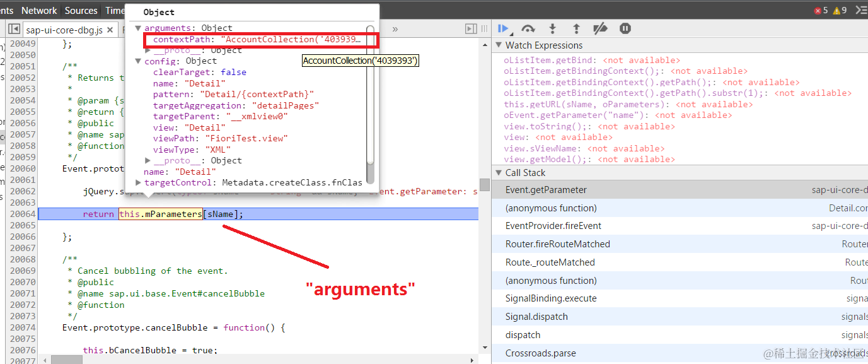868x364 pixels.
Task: Step into next function call
Action: pos(552,28)
